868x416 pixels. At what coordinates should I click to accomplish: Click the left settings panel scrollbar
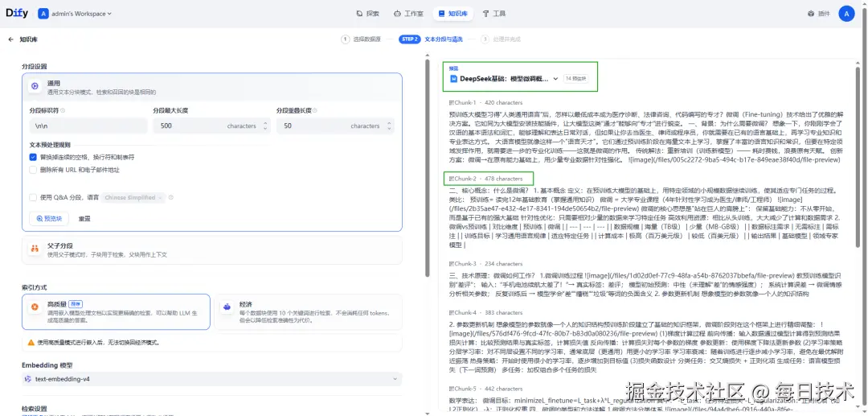coord(427,167)
